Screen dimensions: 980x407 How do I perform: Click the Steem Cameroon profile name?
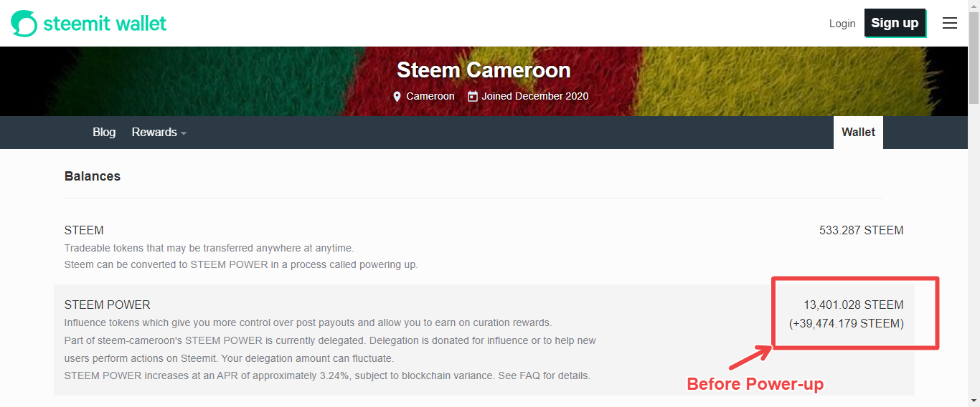(x=484, y=70)
